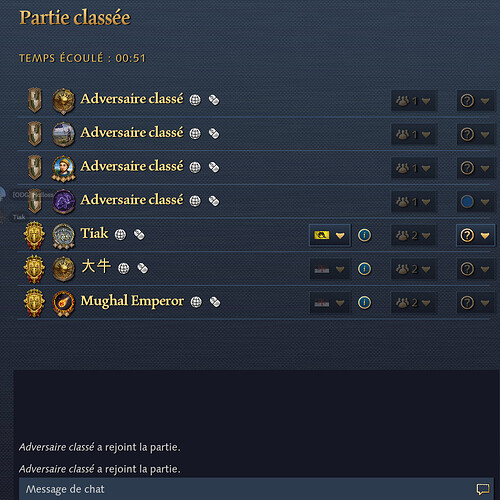Image resolution: width=500 pixels, height=500 pixels.
Task: Click the Message de chat input field
Action: click(257, 489)
